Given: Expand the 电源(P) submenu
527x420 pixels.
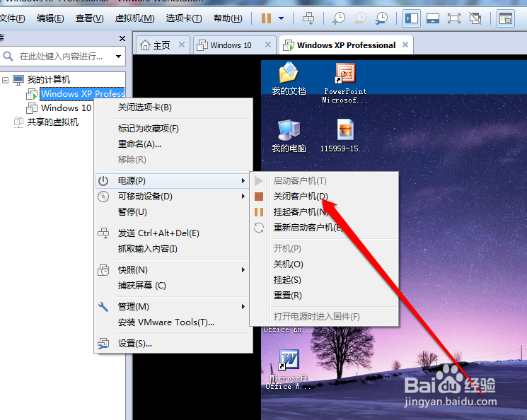Looking at the screenshot, I should click(x=173, y=181).
